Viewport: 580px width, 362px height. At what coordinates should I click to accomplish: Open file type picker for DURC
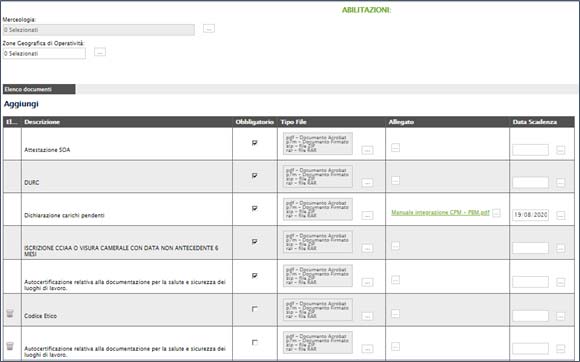(367, 183)
